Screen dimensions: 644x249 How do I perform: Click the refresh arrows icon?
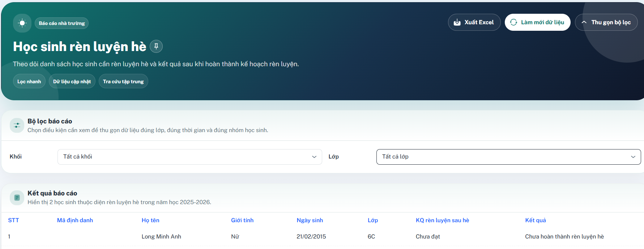513,22
